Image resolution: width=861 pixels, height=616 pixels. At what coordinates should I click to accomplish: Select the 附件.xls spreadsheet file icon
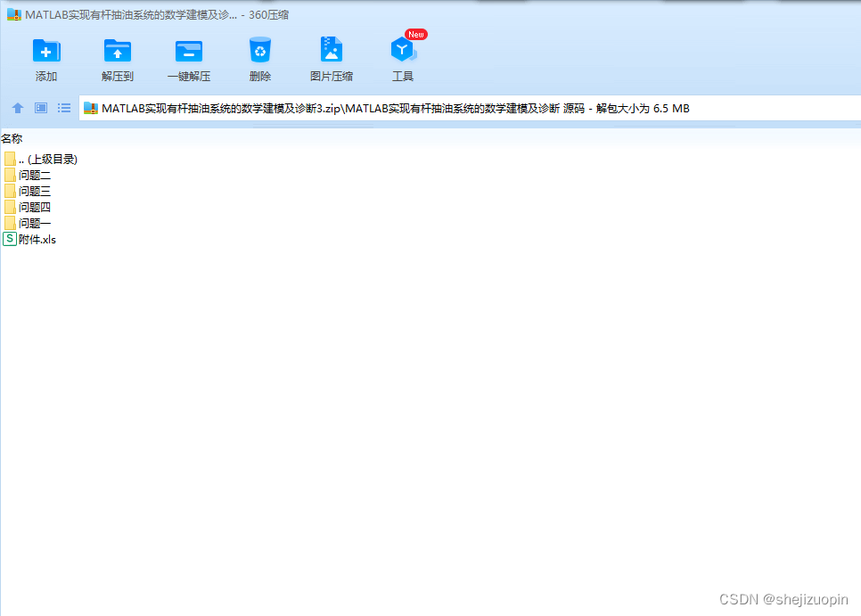pyautogui.click(x=10, y=239)
